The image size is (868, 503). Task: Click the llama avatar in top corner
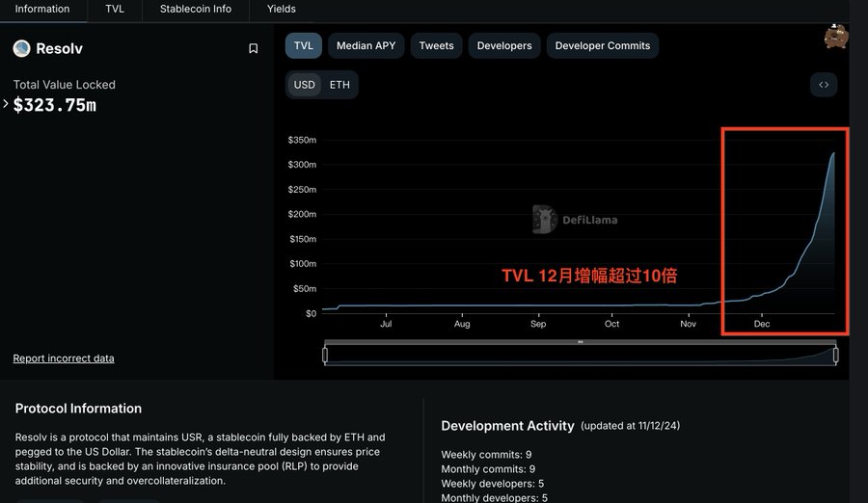click(x=836, y=37)
